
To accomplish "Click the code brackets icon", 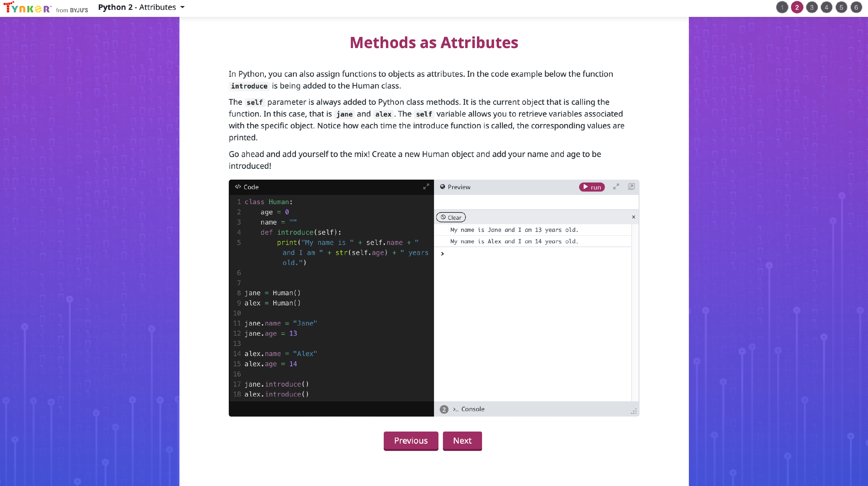I will tap(238, 187).
